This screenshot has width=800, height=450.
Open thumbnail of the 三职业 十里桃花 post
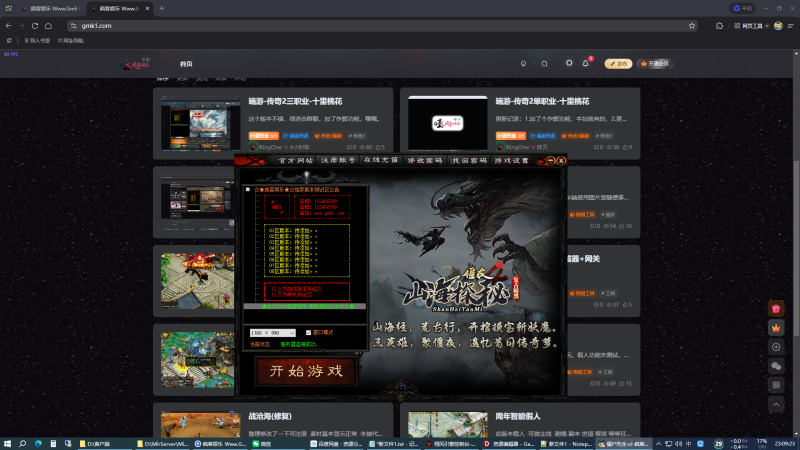pyautogui.click(x=201, y=123)
